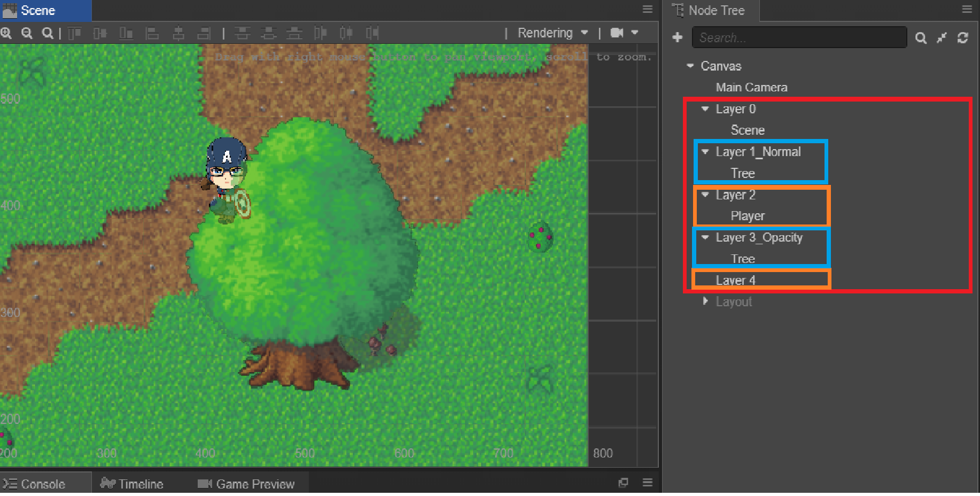Screen dimensions: 980x496
Task: Select the Layer 1_Normal node
Action: click(x=758, y=152)
